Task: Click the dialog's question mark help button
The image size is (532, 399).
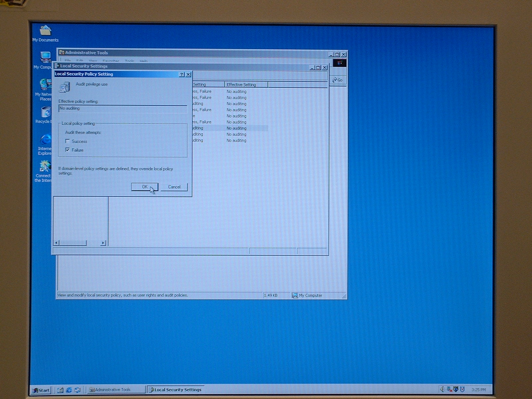Action: [x=182, y=74]
